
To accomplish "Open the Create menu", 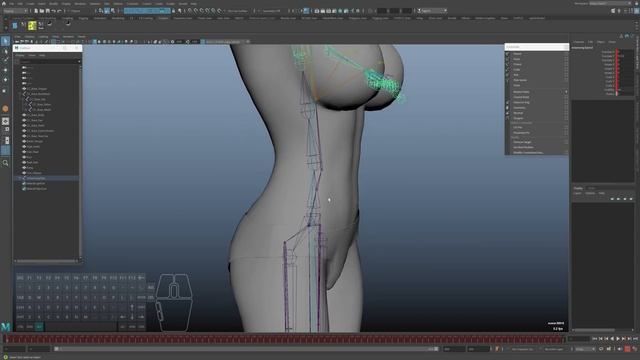I will pyautogui.click(x=31, y=4).
